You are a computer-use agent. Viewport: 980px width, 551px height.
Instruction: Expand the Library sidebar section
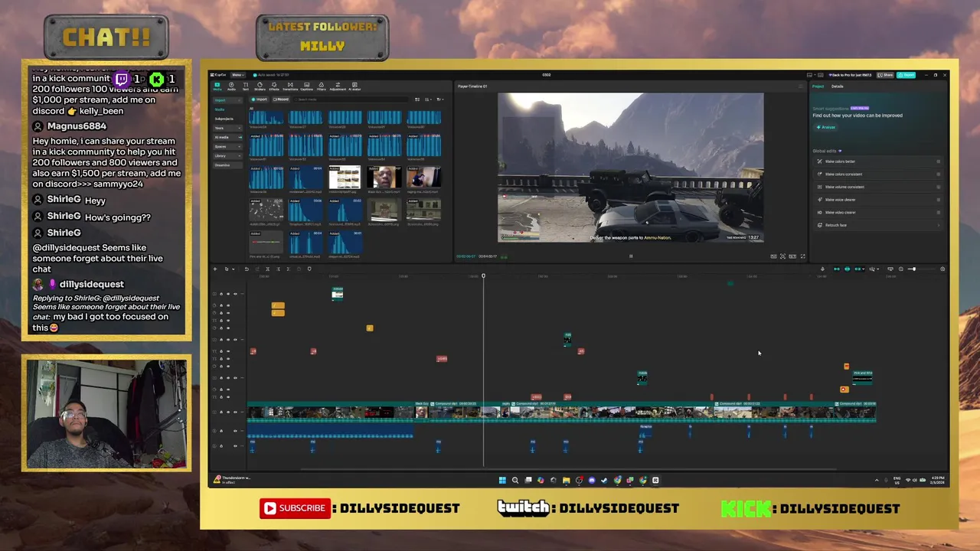[227, 156]
